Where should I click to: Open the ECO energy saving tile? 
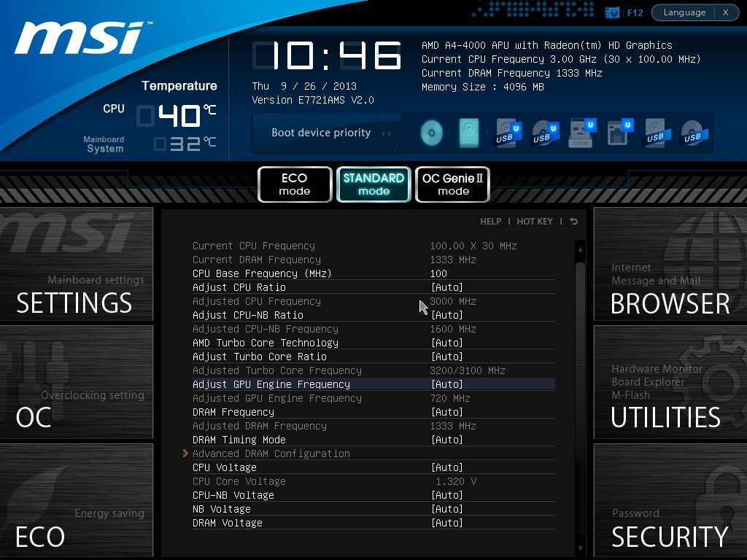[x=76, y=501]
